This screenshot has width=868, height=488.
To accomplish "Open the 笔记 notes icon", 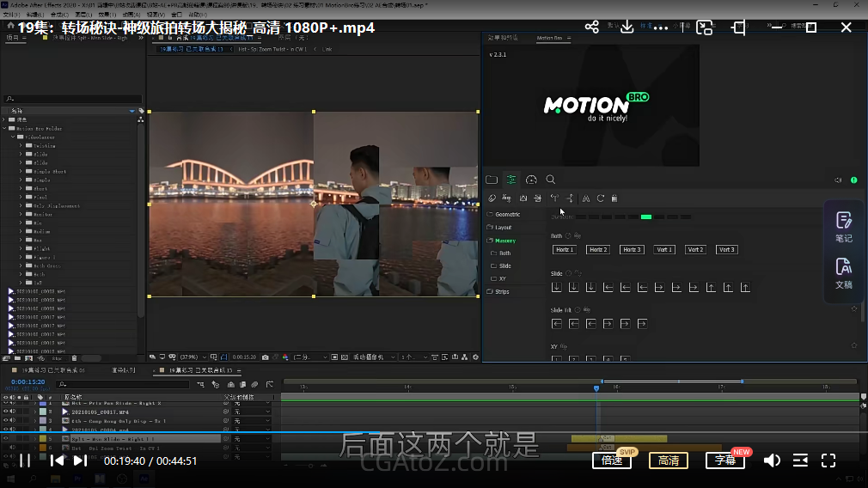I will coord(843,227).
